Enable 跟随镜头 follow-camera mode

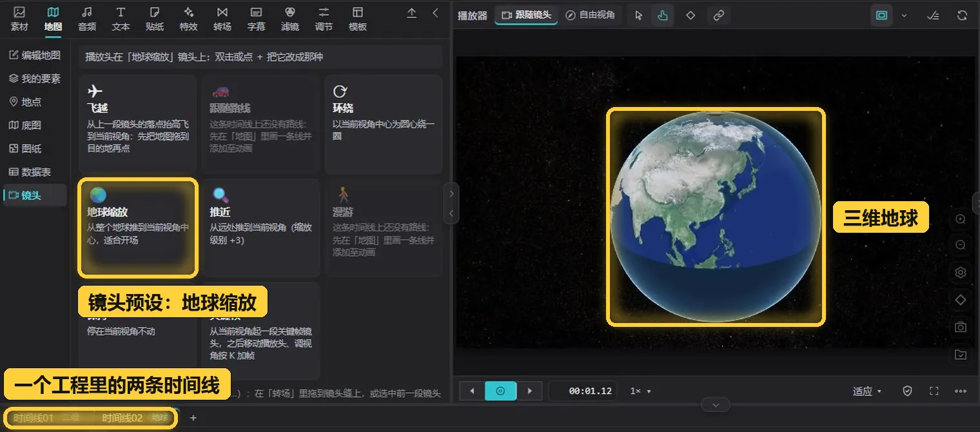[x=527, y=15]
